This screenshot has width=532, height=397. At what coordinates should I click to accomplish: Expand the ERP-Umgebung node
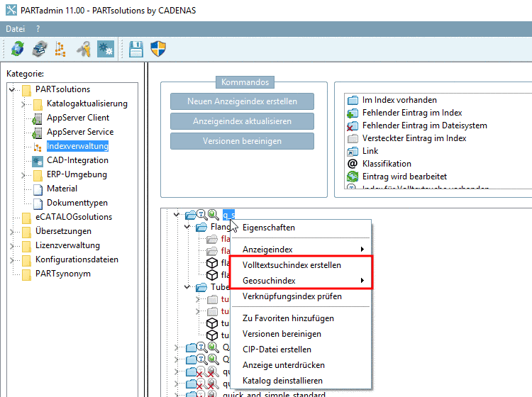(x=23, y=175)
